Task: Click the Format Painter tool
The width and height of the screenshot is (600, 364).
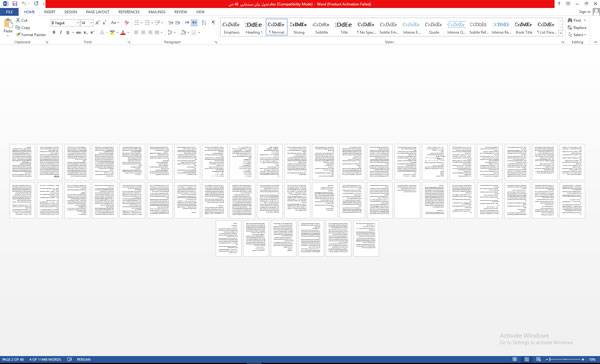Action: 31,34
